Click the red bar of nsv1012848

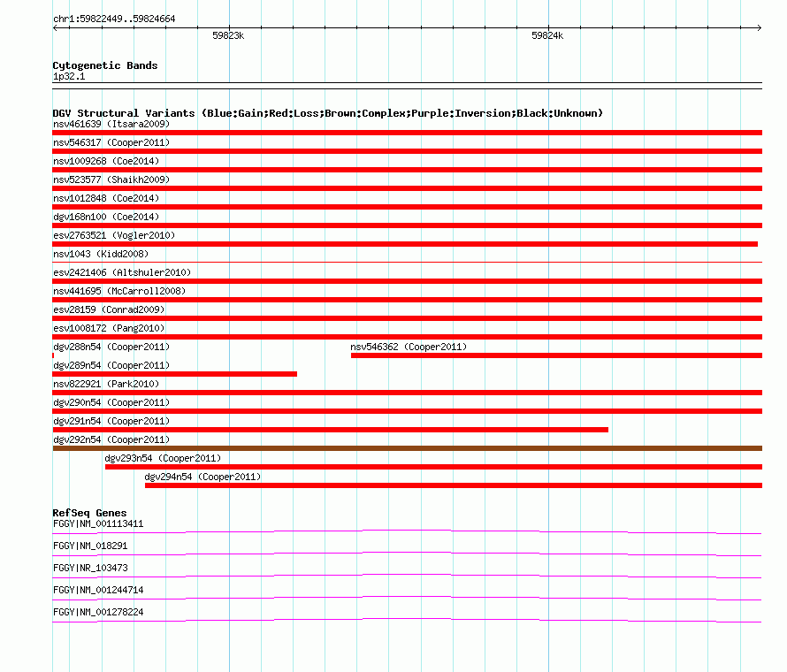click(407, 207)
